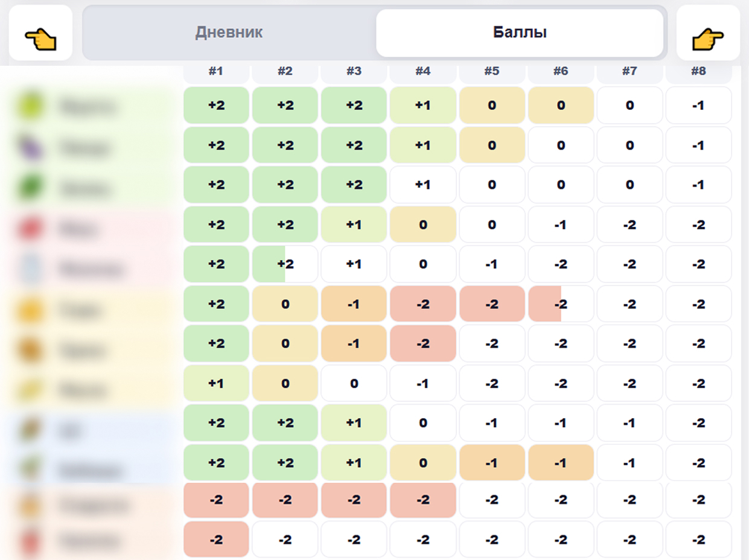This screenshot has width=749, height=560.
Task: Click the red -2 cell in column #5
Action: [x=492, y=304]
